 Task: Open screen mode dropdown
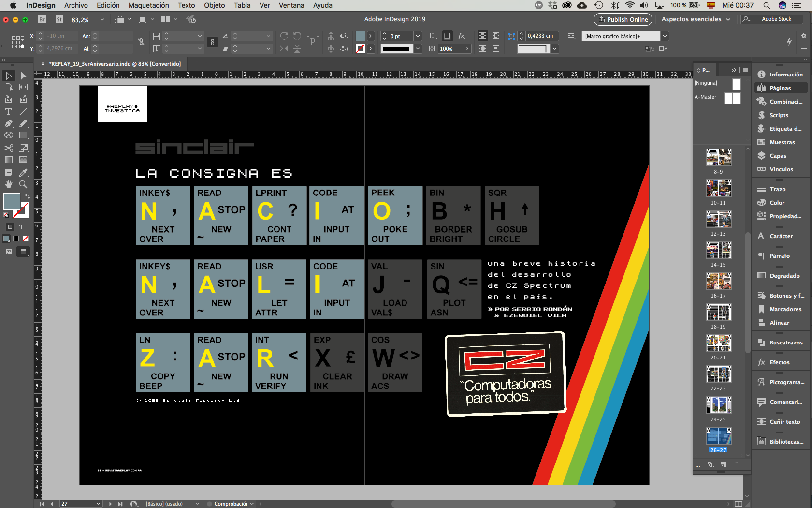pyautogui.click(x=146, y=19)
